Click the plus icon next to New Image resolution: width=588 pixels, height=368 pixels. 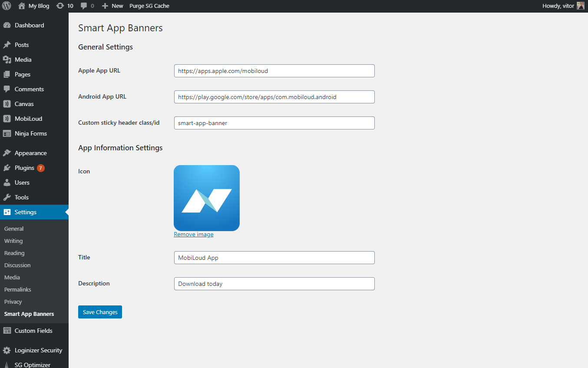[105, 6]
